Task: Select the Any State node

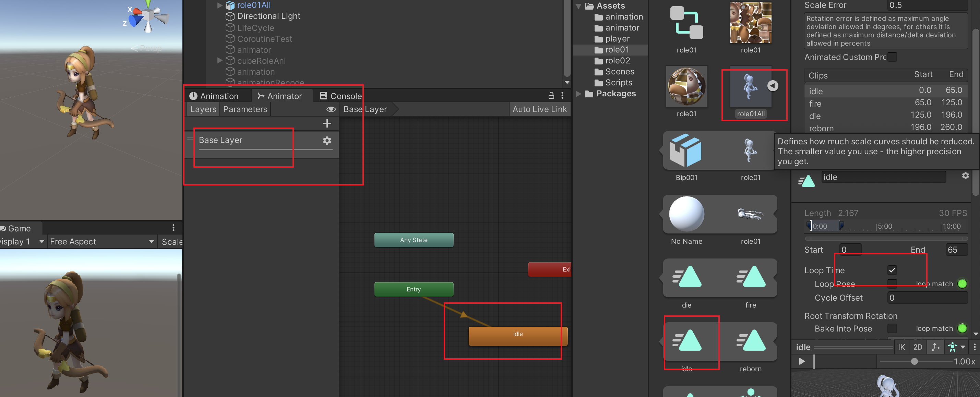Action: click(414, 240)
